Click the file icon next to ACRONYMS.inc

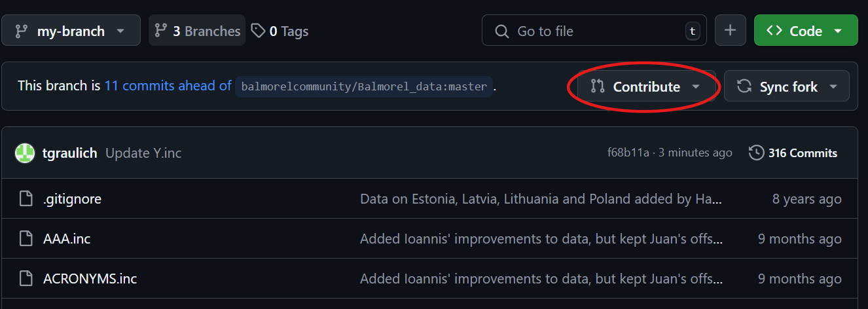(26, 279)
